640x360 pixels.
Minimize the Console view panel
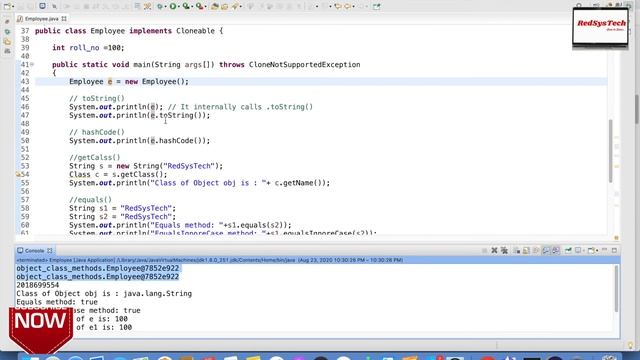pos(604,250)
